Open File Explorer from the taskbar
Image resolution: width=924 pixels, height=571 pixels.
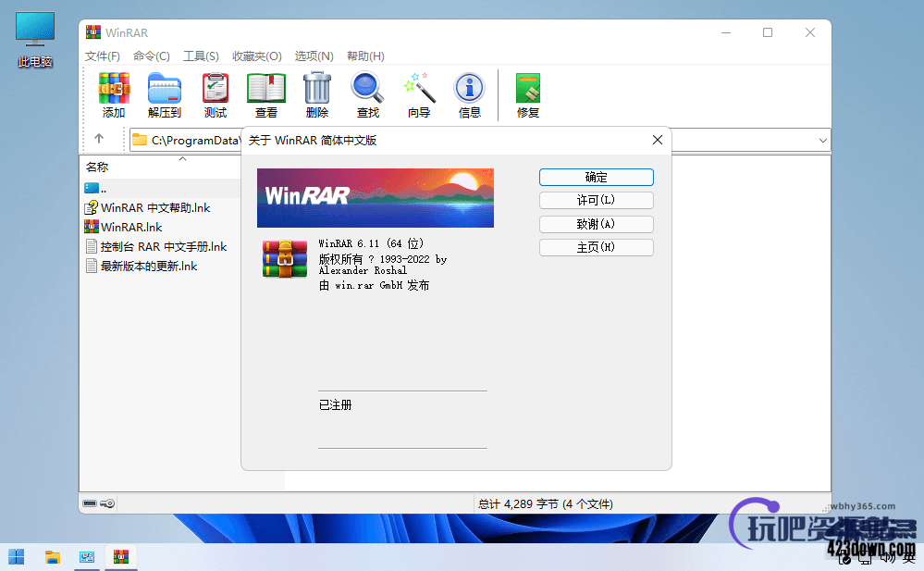pos(53,556)
